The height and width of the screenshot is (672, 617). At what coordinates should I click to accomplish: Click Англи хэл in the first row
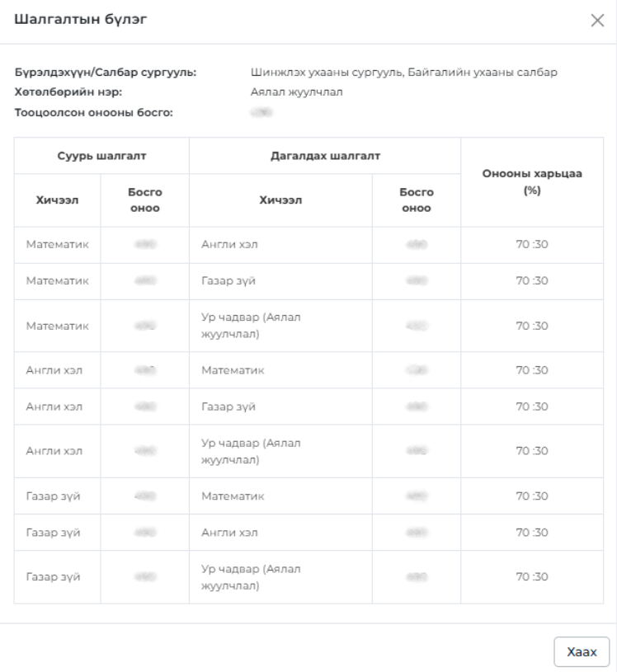pos(229,244)
